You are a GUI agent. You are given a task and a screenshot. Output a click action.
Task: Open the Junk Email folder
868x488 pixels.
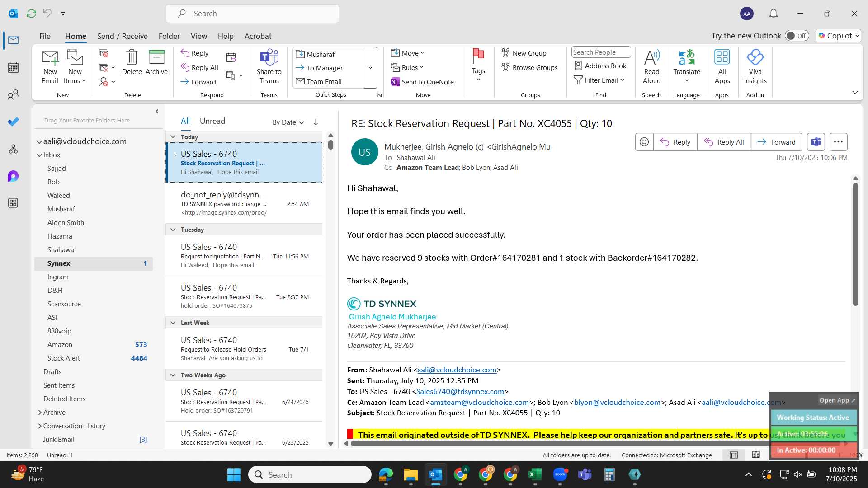[x=94, y=440]
